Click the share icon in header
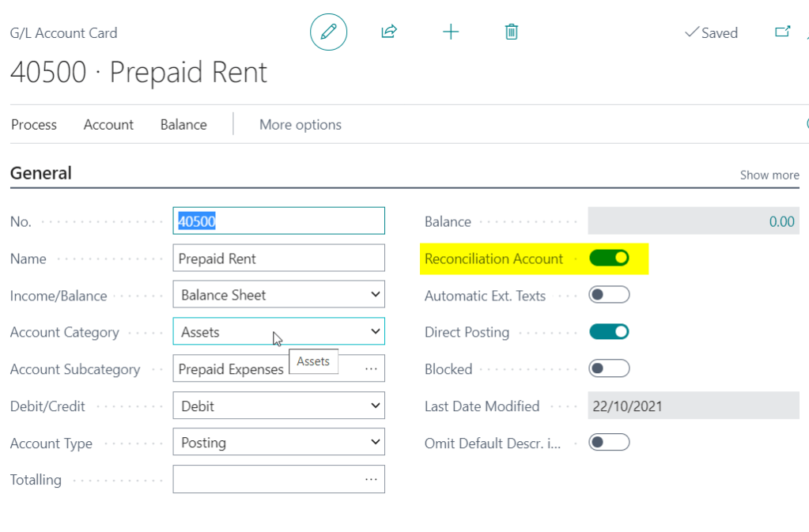This screenshot has width=809, height=532. 389,32
